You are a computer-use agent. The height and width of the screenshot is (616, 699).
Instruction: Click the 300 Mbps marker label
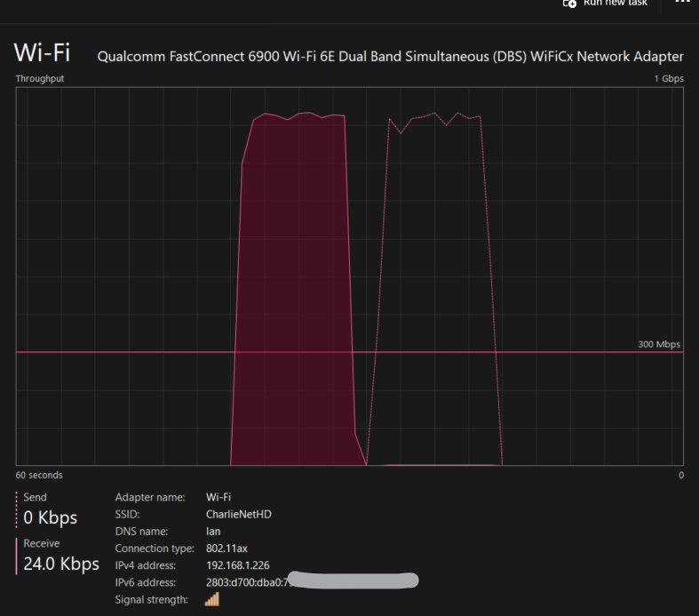coord(658,344)
